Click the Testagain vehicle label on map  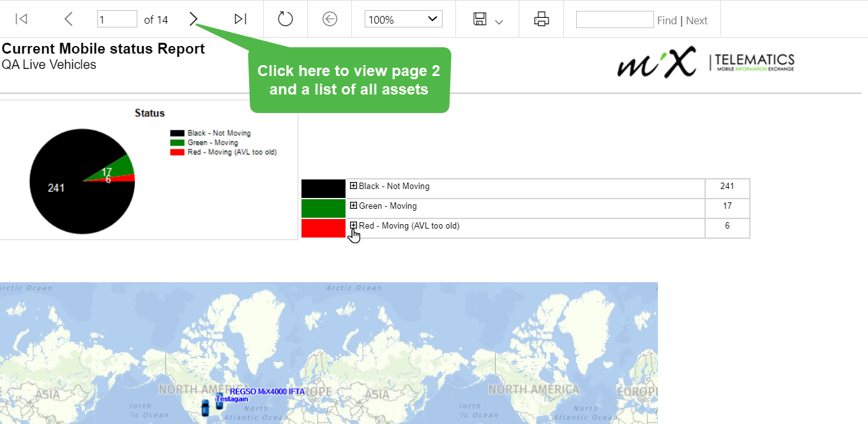[x=232, y=398]
